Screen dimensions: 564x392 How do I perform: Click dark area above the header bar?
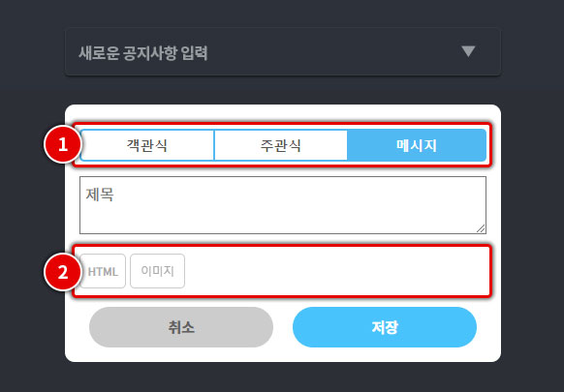pos(283,14)
